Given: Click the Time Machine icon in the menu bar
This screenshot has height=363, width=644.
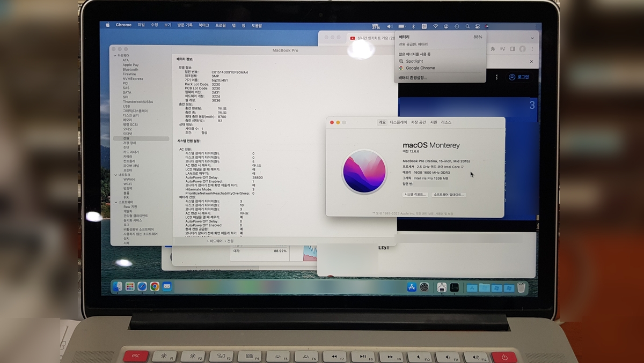Looking at the screenshot, I should tap(457, 26).
